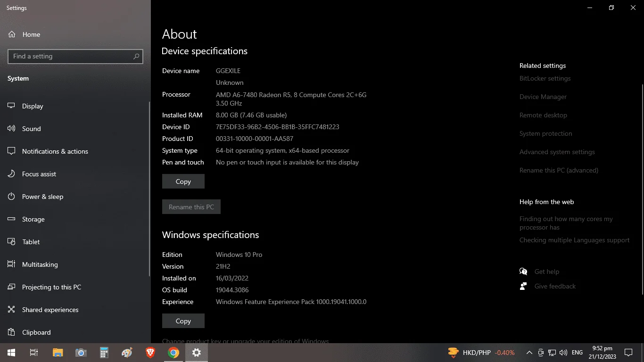Open BitLocker settings link
644x362 pixels.
[545, 78]
